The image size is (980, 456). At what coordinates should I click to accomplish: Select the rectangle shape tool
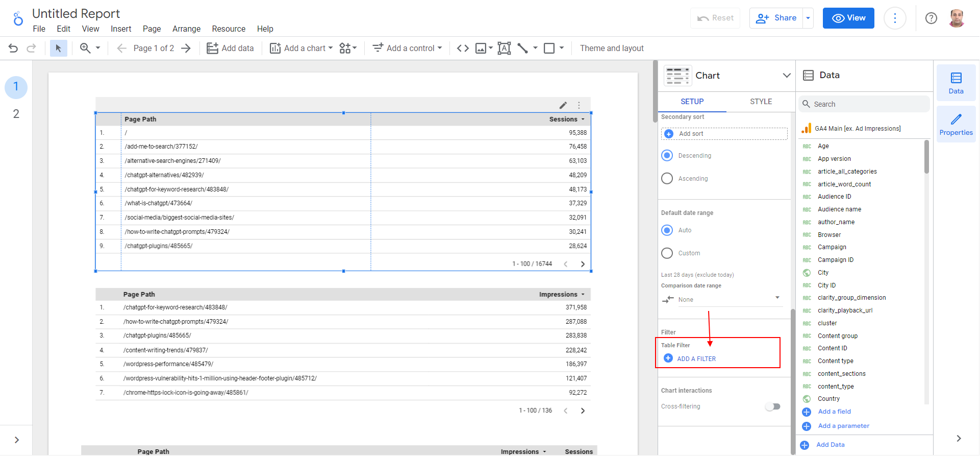(x=549, y=48)
